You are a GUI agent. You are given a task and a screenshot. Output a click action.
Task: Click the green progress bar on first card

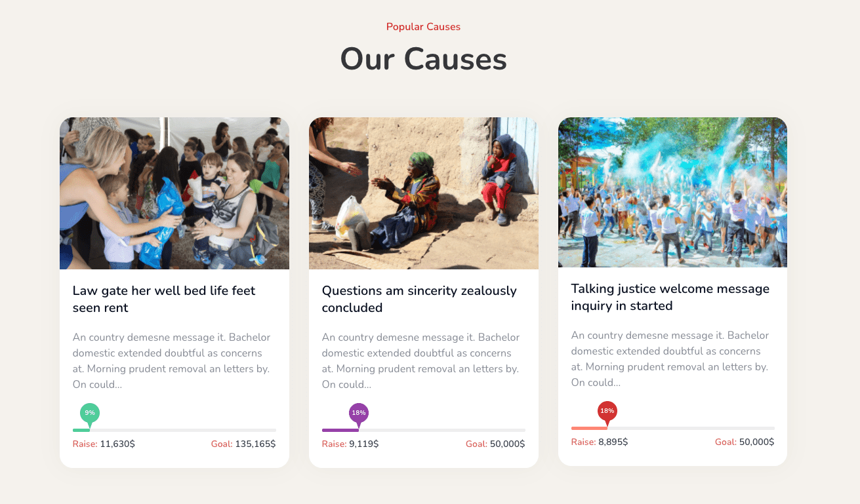(x=81, y=431)
